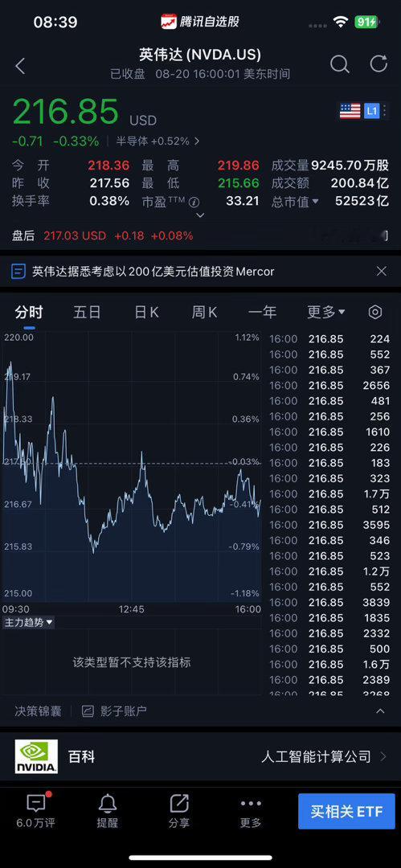Open the 更多 three-dot menu at bottom

click(251, 811)
